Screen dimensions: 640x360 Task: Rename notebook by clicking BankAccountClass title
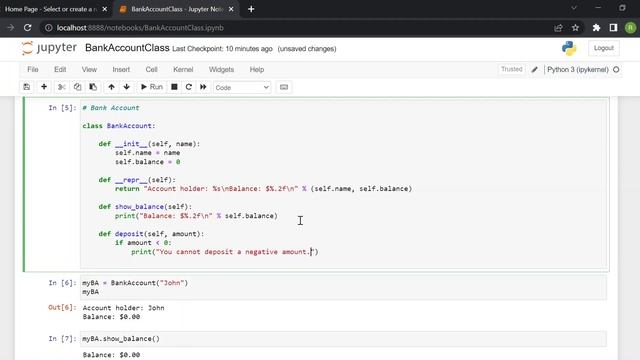click(127, 48)
